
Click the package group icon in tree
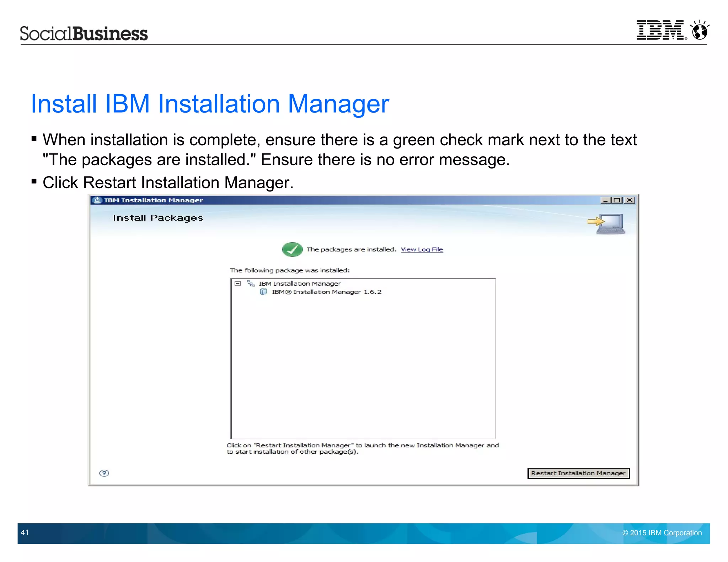251,283
